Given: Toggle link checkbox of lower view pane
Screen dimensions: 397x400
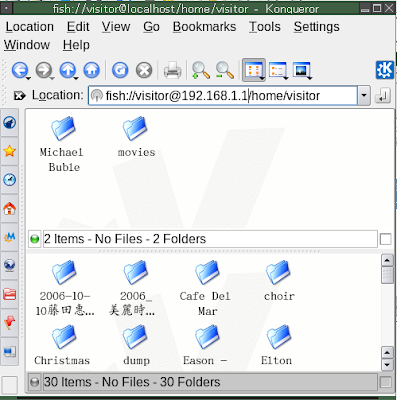Looking at the screenshot, I should click(385, 382).
